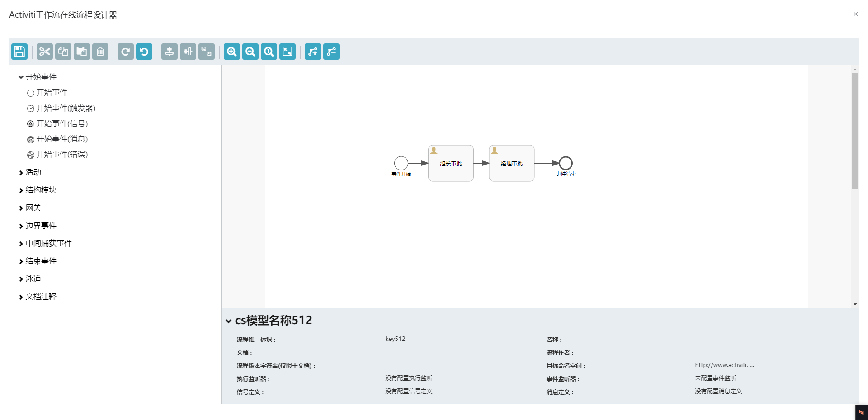868x420 pixels.
Task: Select the 开始事件(触发器) stencil item
Action: pos(61,108)
